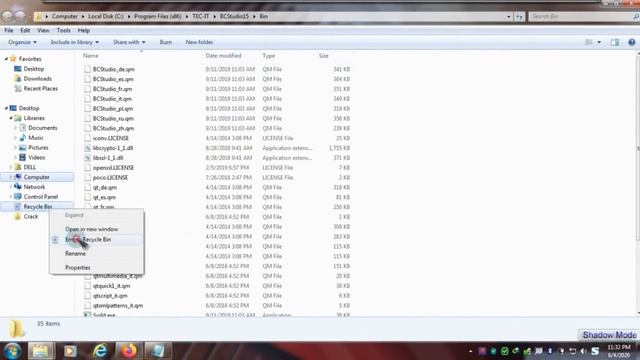Sort by the Size column header
The height and width of the screenshot is (360, 640).
(323, 56)
